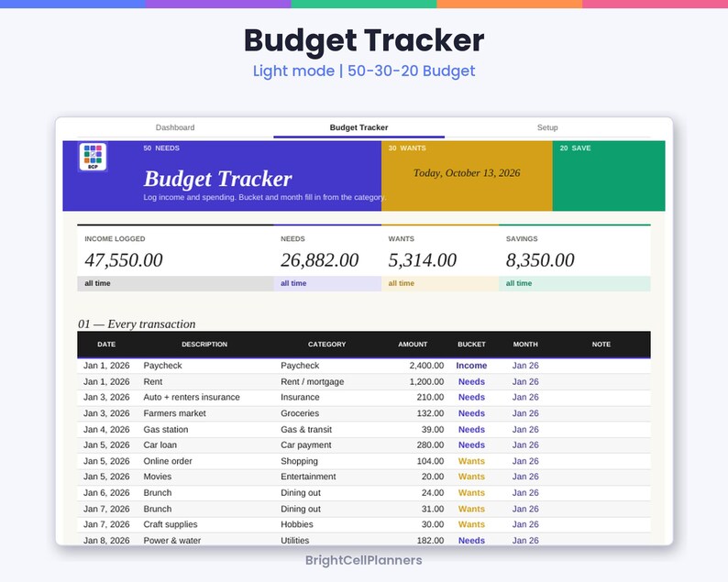
Task: Select the Movies description cell
Action: [x=158, y=477]
